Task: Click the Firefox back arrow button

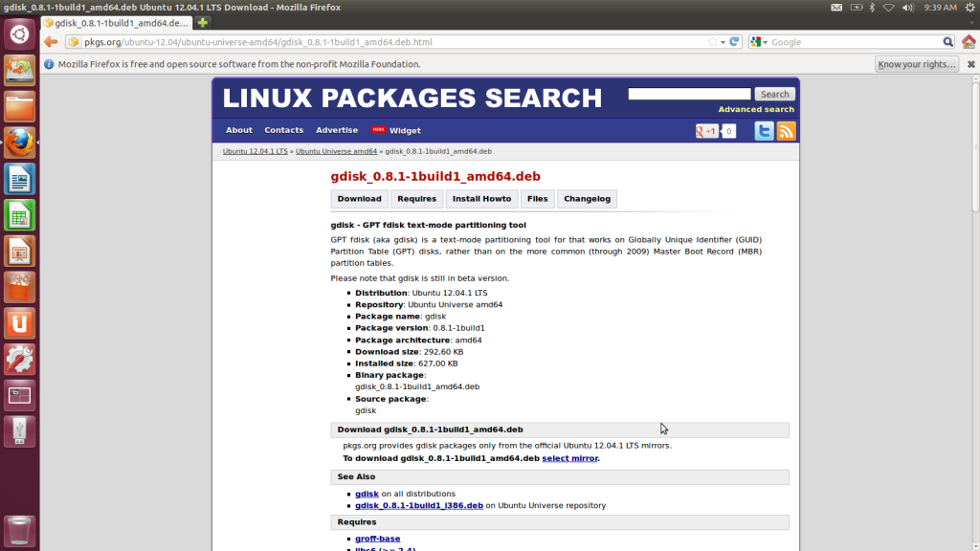Action: (x=51, y=42)
